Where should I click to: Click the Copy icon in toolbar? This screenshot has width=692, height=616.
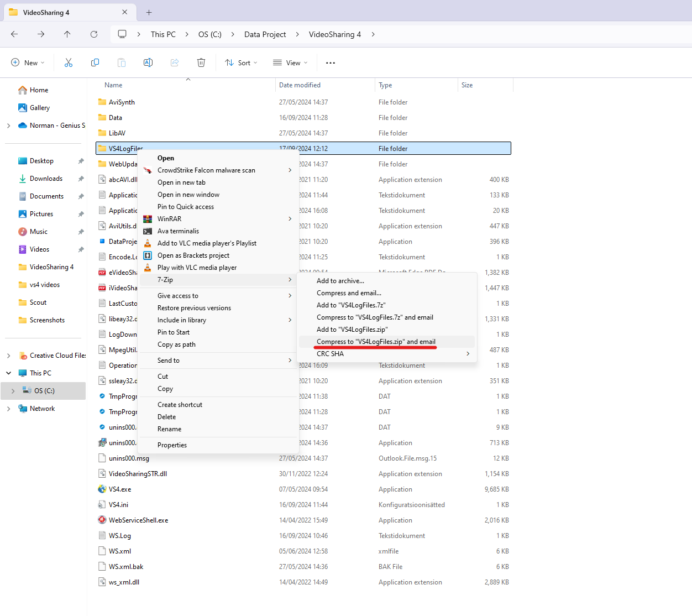[x=95, y=62]
